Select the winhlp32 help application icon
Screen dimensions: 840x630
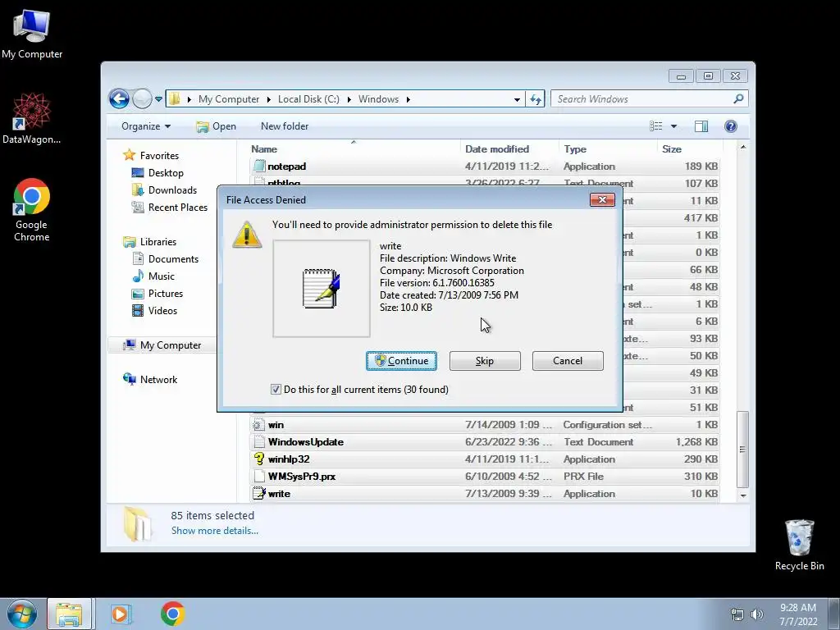point(258,459)
